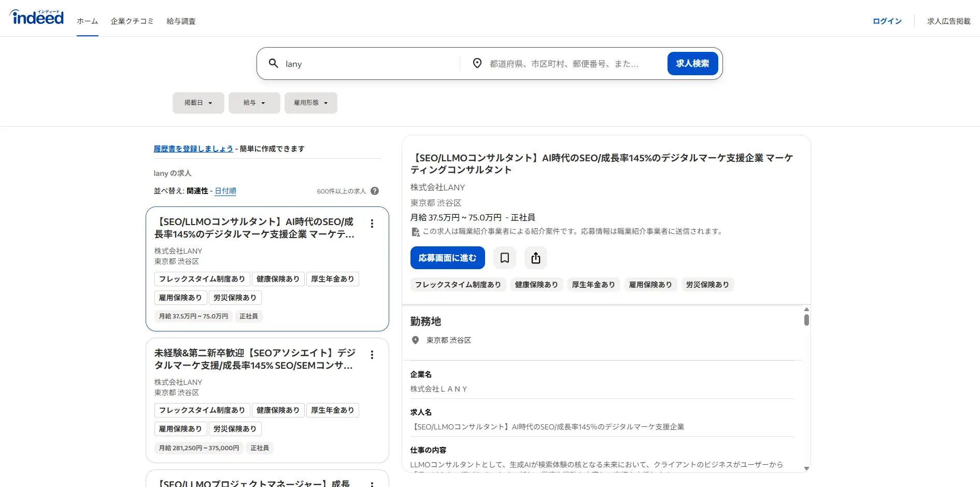Screen dimensions: 980x487
Task: Click the 厚生年金あり tag in second job card
Action: tap(333, 410)
